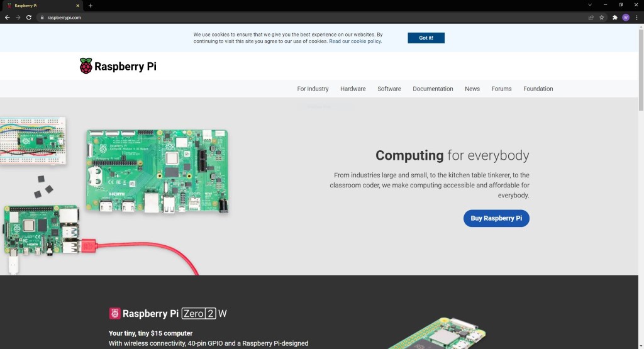The image size is (644, 349).
Task: Click the address bar URL field
Action: click(x=312, y=17)
